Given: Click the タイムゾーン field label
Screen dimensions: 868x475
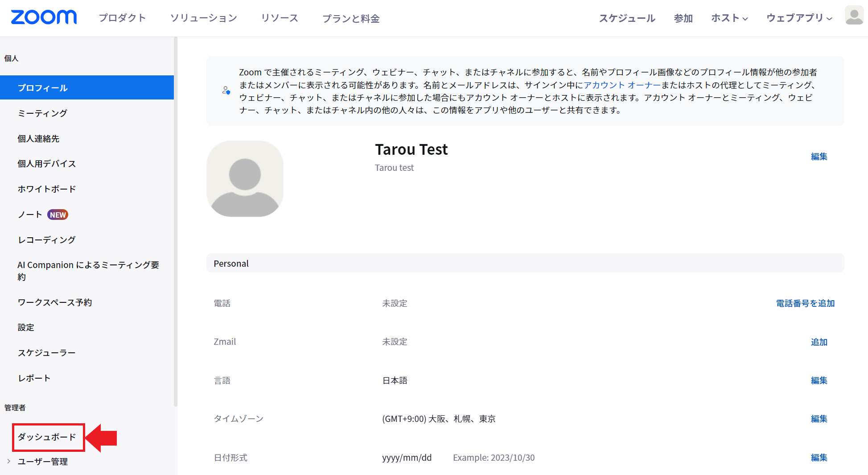Looking at the screenshot, I should pyautogui.click(x=239, y=419).
